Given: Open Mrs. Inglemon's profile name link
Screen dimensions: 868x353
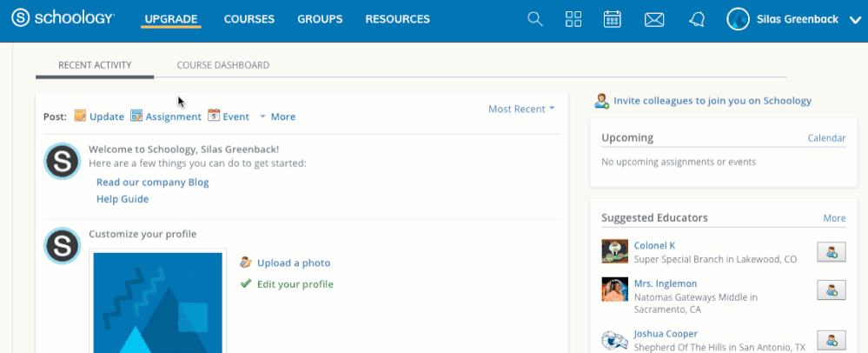Looking at the screenshot, I should click(x=666, y=283).
